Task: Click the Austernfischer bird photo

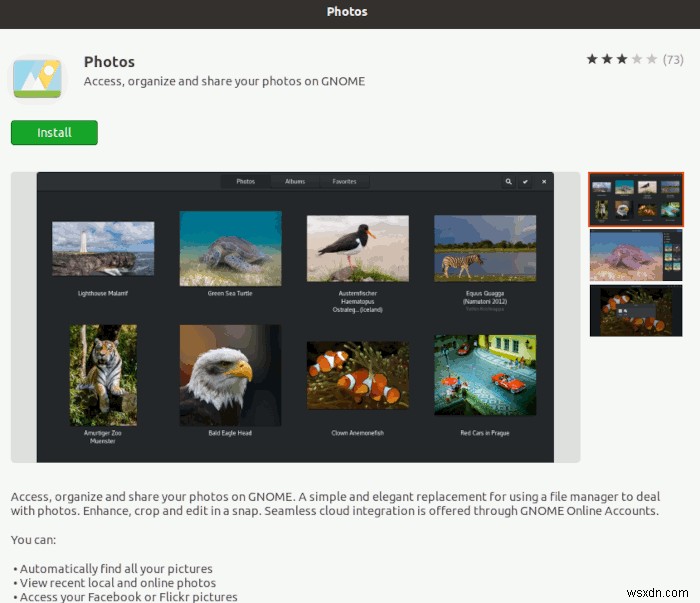Action: [x=358, y=249]
